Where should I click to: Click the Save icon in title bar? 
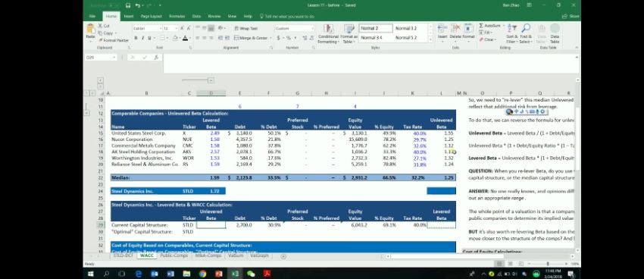click(128, 5)
